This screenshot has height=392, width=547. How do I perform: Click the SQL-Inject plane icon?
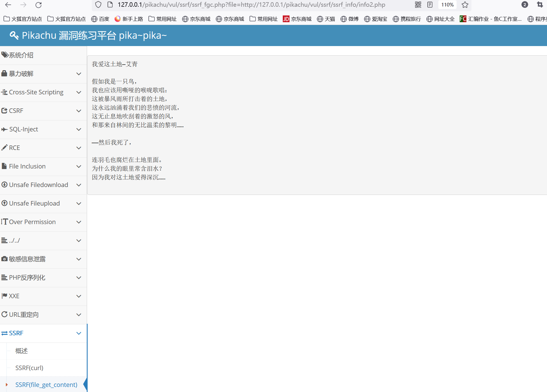pyautogui.click(x=4, y=129)
